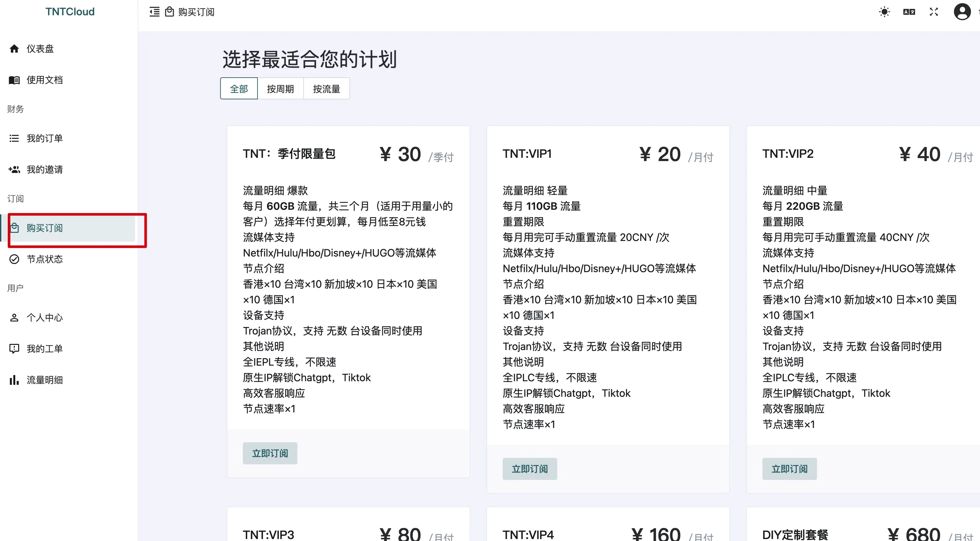The height and width of the screenshot is (541, 980).
Task: Open the user avatar menu
Action: point(962,12)
